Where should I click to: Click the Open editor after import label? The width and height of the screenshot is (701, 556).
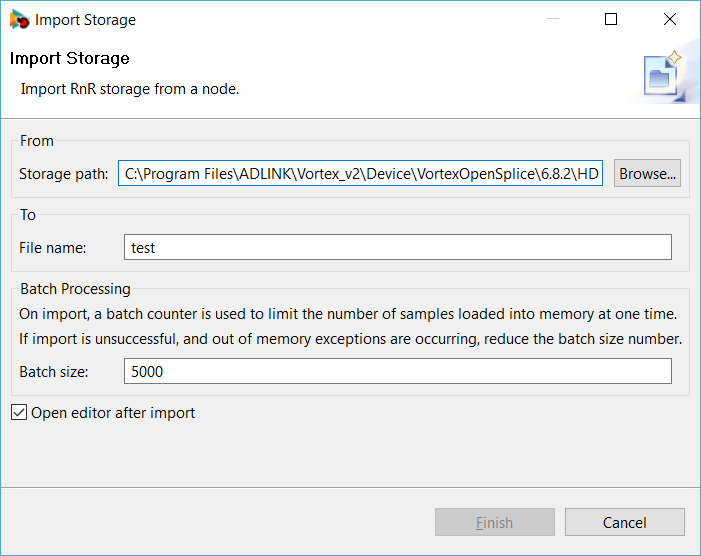point(113,413)
